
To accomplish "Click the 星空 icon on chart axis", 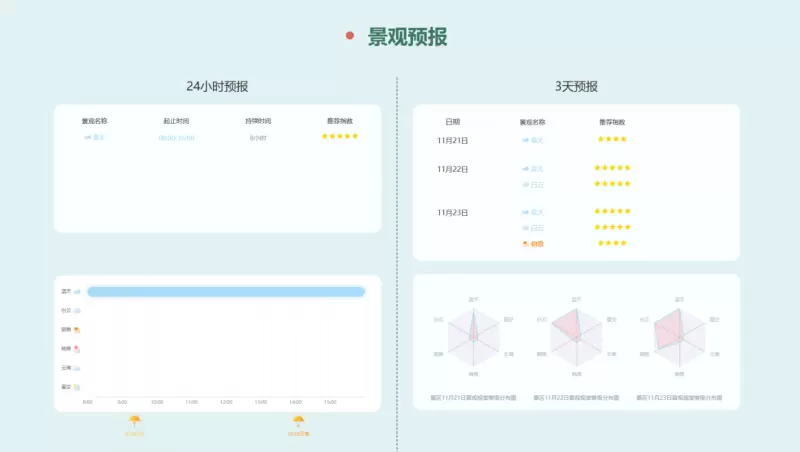I will (x=77, y=386).
